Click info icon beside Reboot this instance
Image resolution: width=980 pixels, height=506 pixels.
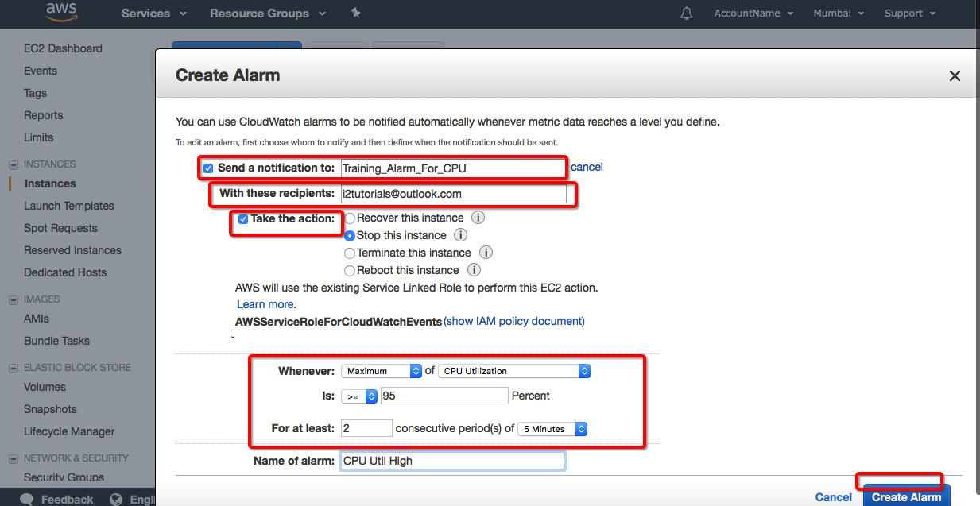click(x=475, y=270)
